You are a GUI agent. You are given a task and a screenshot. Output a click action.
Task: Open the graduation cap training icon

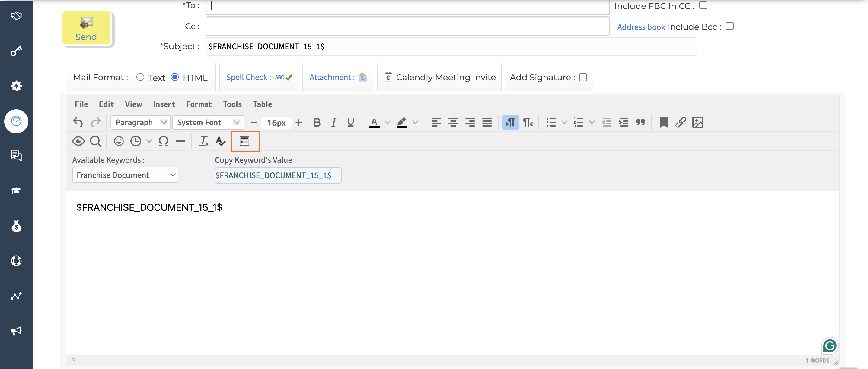coord(16,191)
